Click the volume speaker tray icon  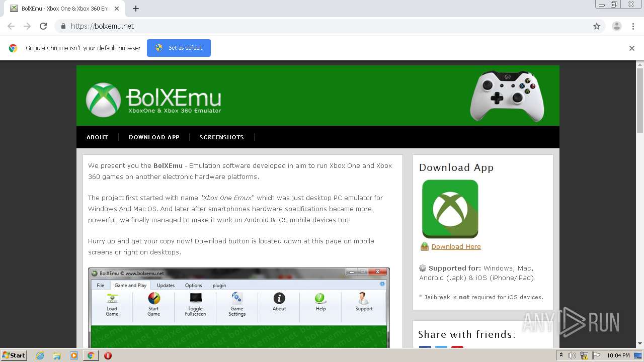(x=572, y=355)
